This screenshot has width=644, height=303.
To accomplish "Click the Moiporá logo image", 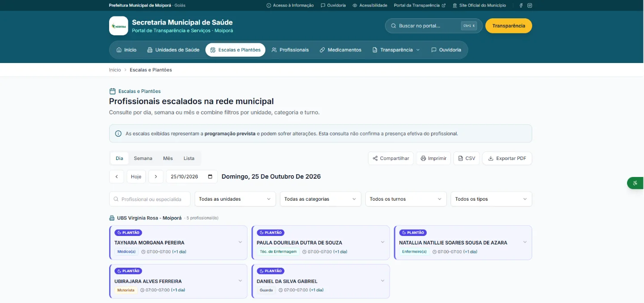I will point(119,26).
